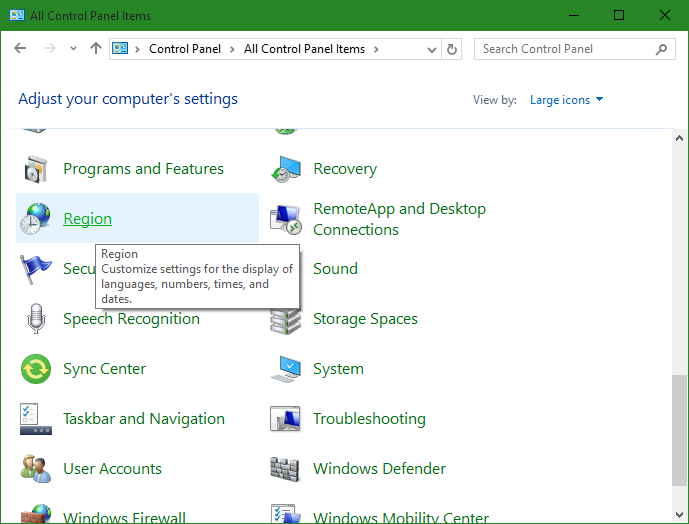Open the Windows Firewall link
The height and width of the screenshot is (524, 689).
click(x=124, y=517)
